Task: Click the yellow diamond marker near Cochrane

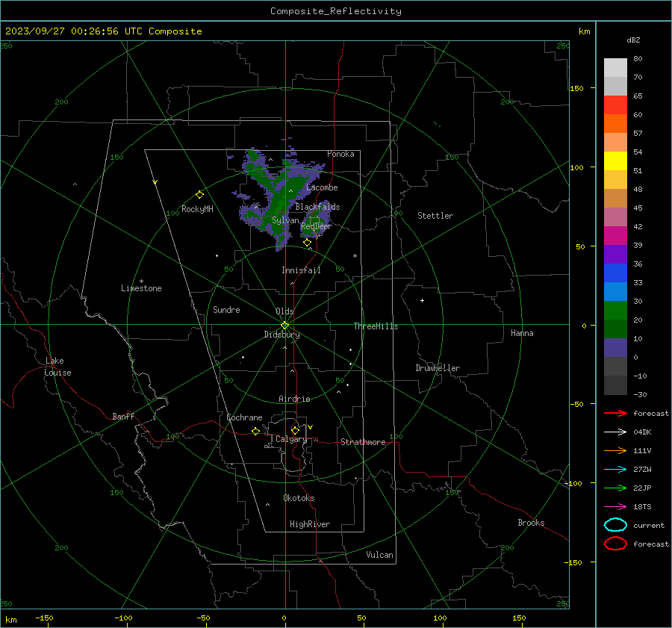Action: (x=255, y=431)
